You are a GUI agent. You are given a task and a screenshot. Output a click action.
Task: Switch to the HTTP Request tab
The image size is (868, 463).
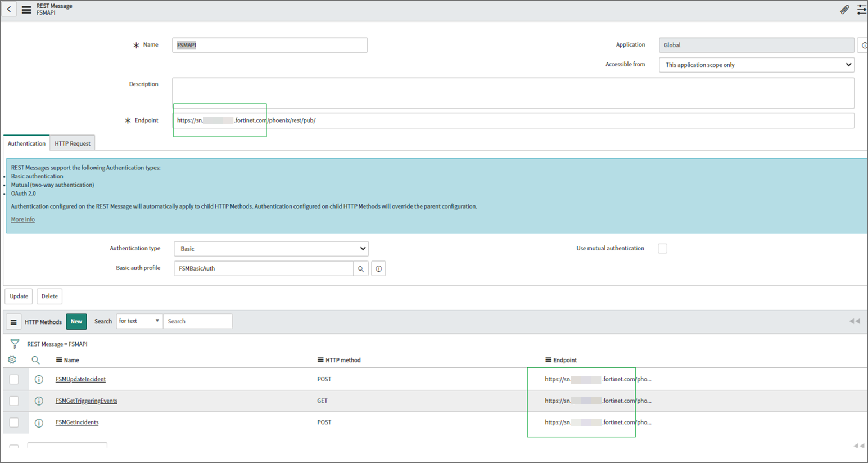(73, 143)
